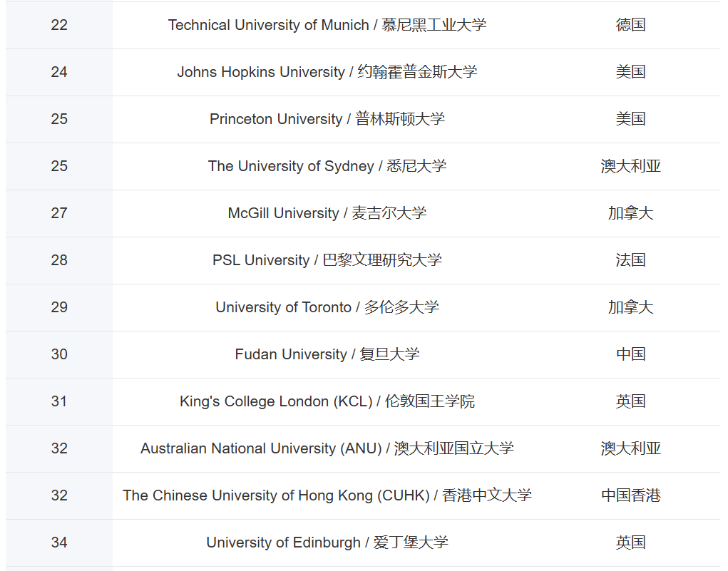Click rank number 34 cell
This screenshot has width=728, height=571.
59,542
